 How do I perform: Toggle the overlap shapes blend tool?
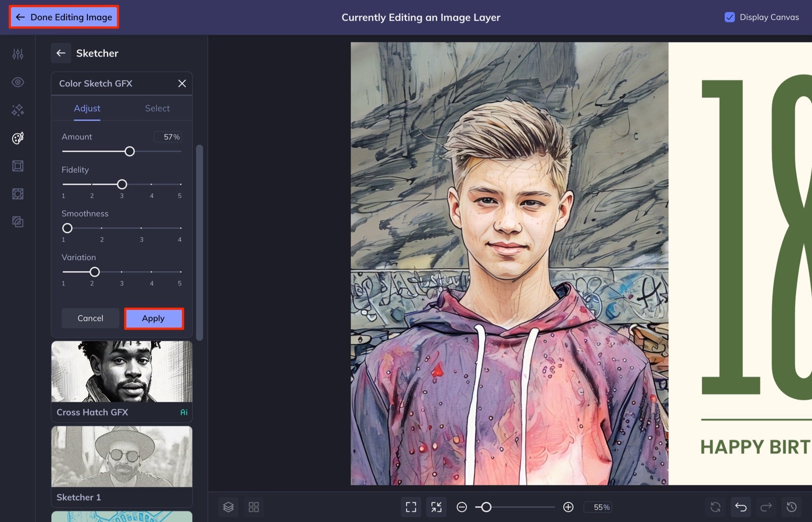point(18,222)
